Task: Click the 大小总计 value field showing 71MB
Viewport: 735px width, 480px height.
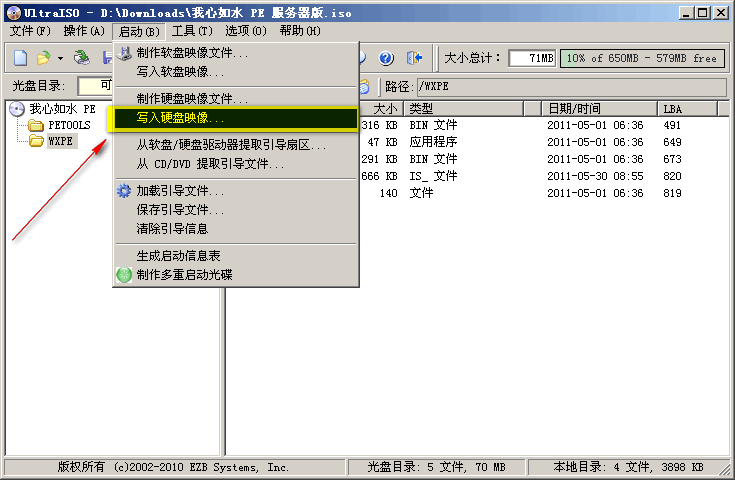Action: coord(532,59)
